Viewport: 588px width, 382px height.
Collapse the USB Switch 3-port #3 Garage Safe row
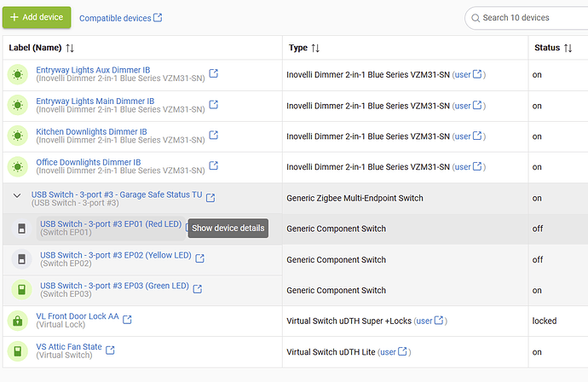(x=17, y=195)
